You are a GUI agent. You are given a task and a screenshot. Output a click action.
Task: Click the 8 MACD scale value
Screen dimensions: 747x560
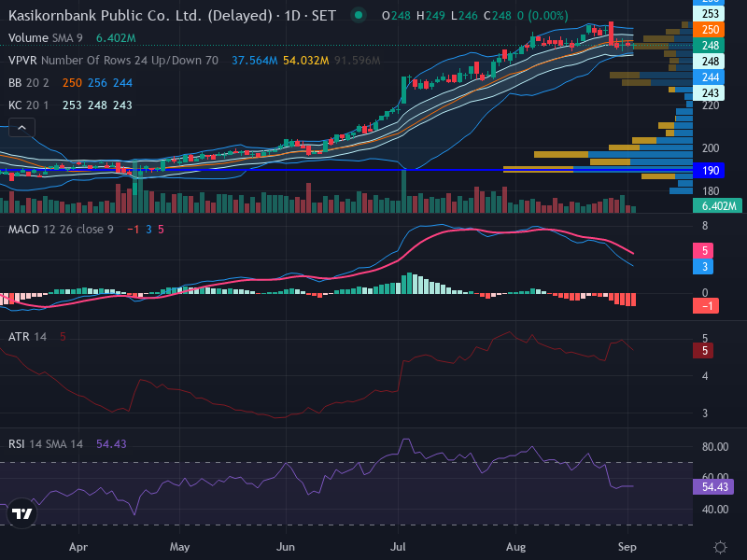pos(705,226)
